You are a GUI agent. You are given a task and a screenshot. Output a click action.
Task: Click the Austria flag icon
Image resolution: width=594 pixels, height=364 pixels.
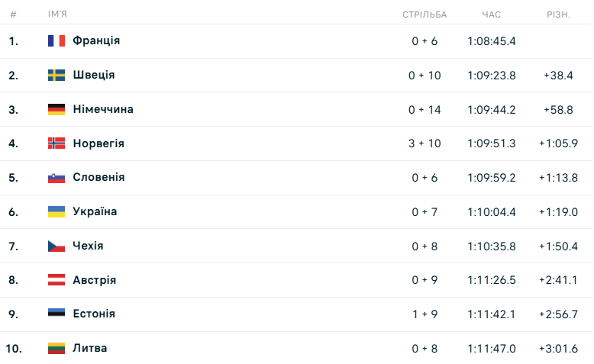point(56,280)
